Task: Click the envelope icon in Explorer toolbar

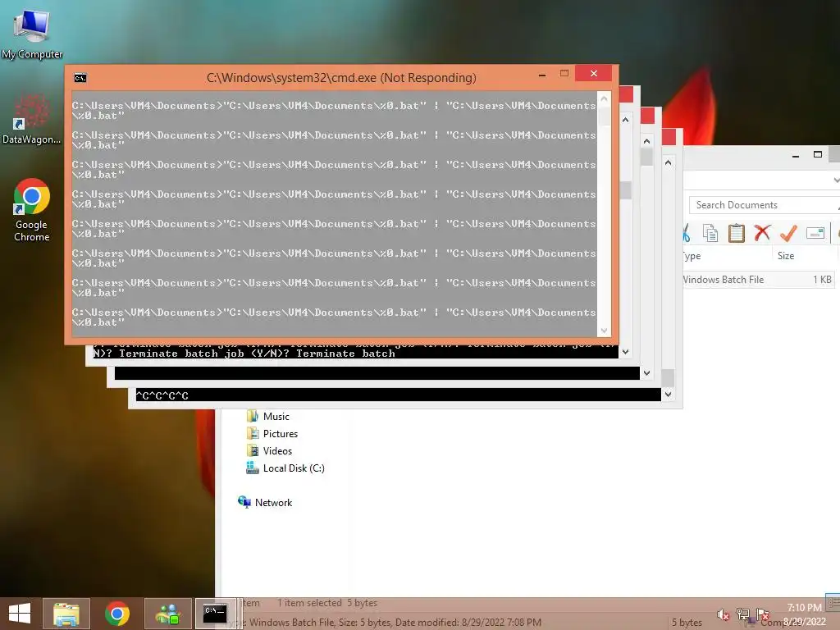Action: tap(815, 233)
